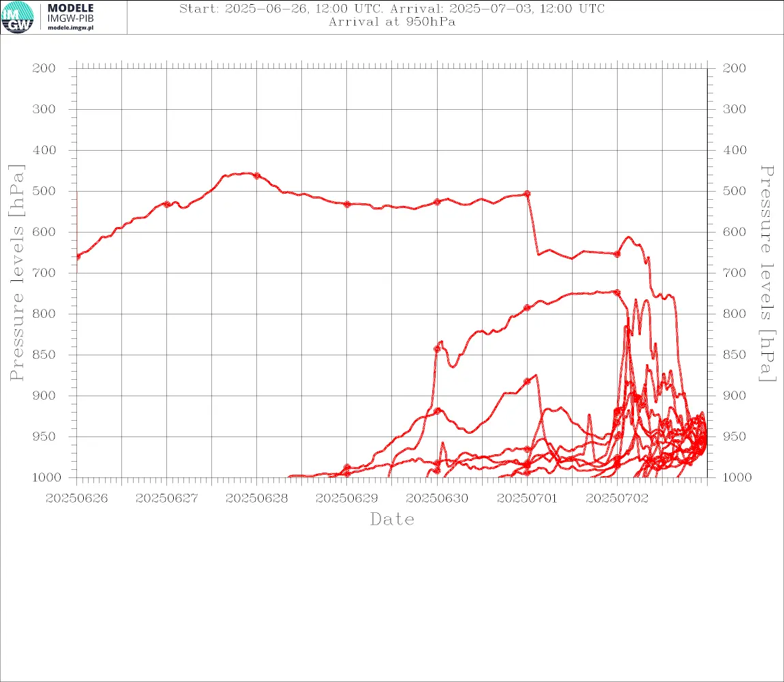The image size is (784, 682).
Task: Click trajectory marker at 20250701 near 500 hPa
Action: (527, 194)
